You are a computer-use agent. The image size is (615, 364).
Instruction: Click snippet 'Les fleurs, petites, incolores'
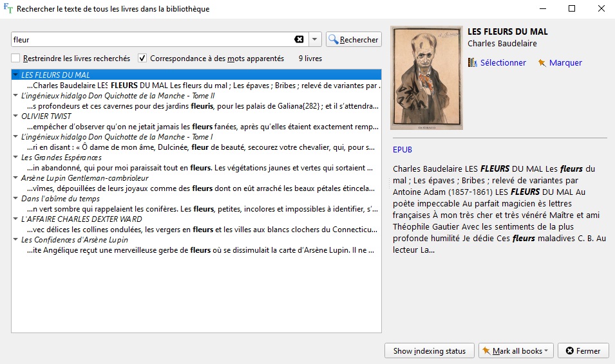[x=202, y=209]
